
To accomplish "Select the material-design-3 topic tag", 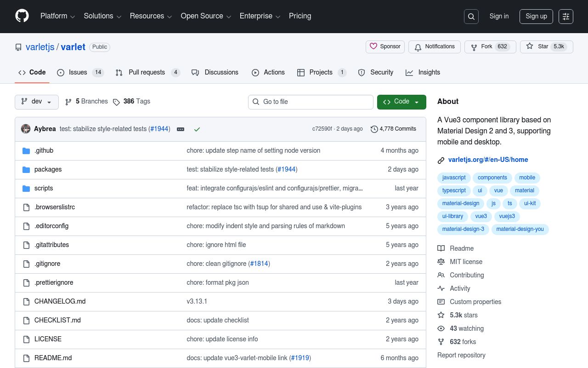I will point(463,229).
